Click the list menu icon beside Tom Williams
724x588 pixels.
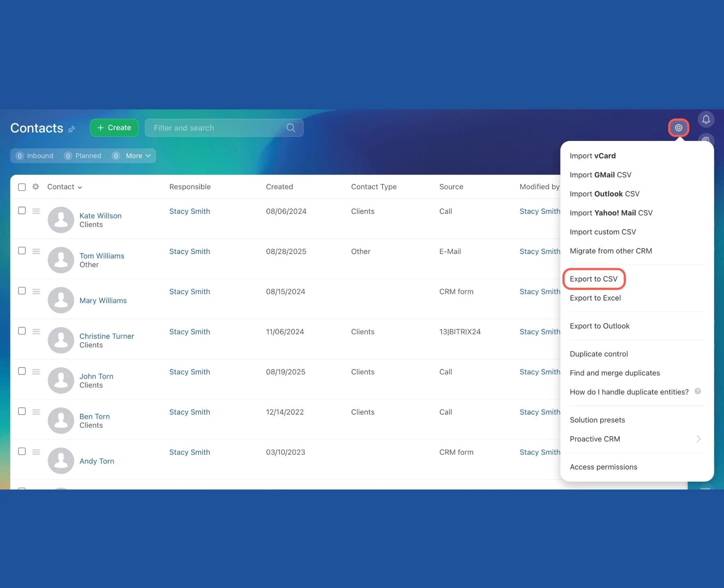click(x=36, y=251)
